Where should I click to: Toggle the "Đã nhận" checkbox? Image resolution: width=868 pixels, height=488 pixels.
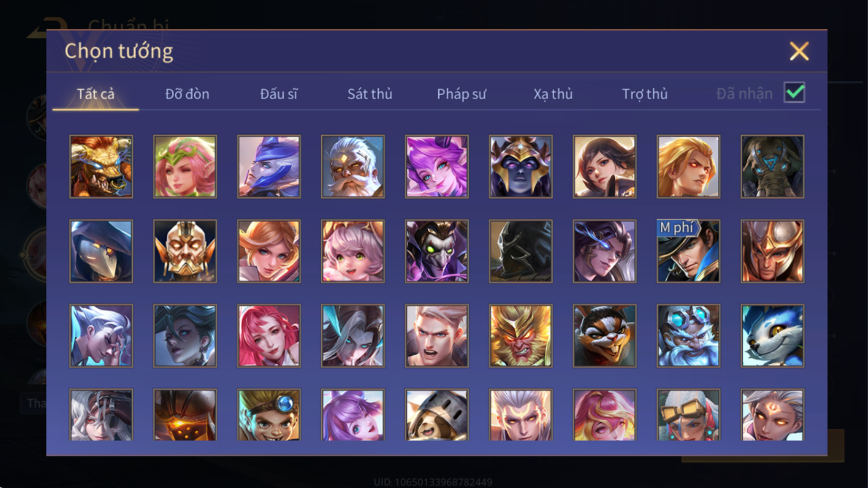coord(794,93)
